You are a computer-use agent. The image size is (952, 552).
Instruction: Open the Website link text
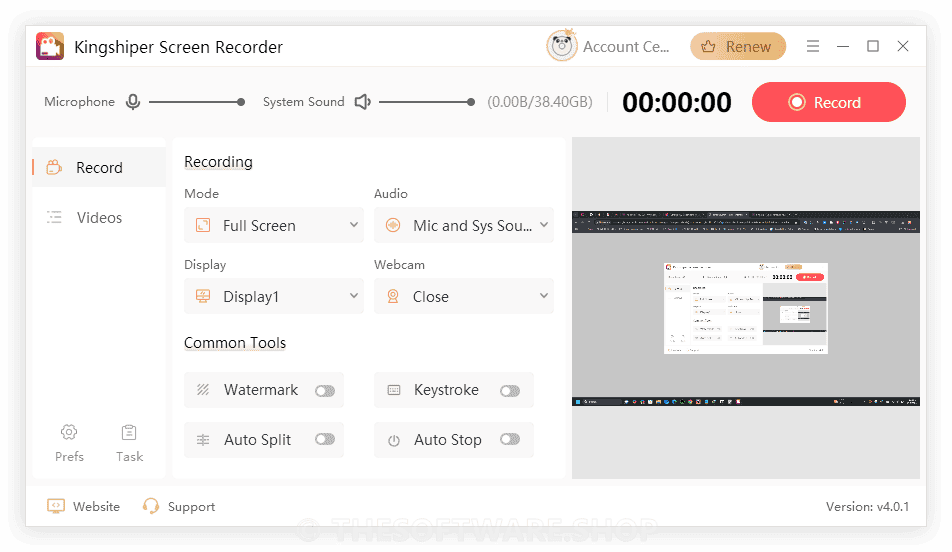coord(96,506)
